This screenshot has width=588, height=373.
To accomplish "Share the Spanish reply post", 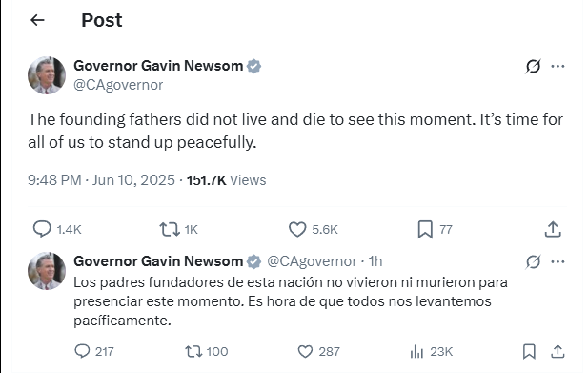I will point(558,352).
